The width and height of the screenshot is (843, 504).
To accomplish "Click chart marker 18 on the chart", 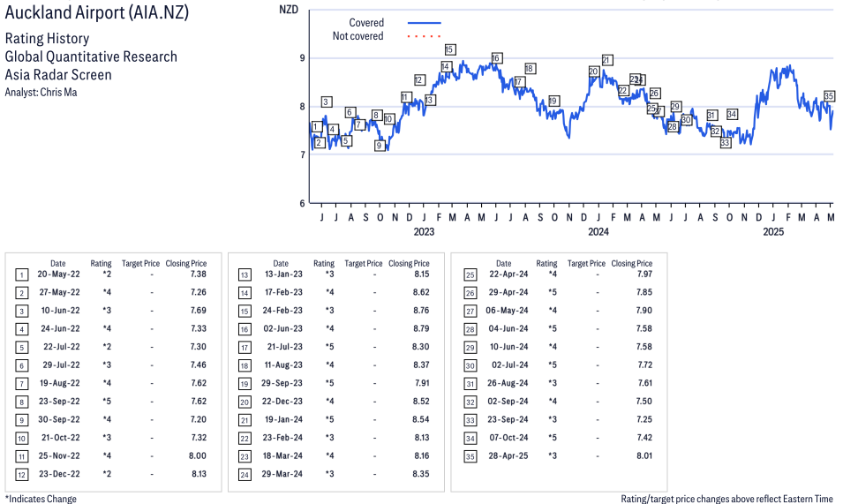I will coord(530,69).
